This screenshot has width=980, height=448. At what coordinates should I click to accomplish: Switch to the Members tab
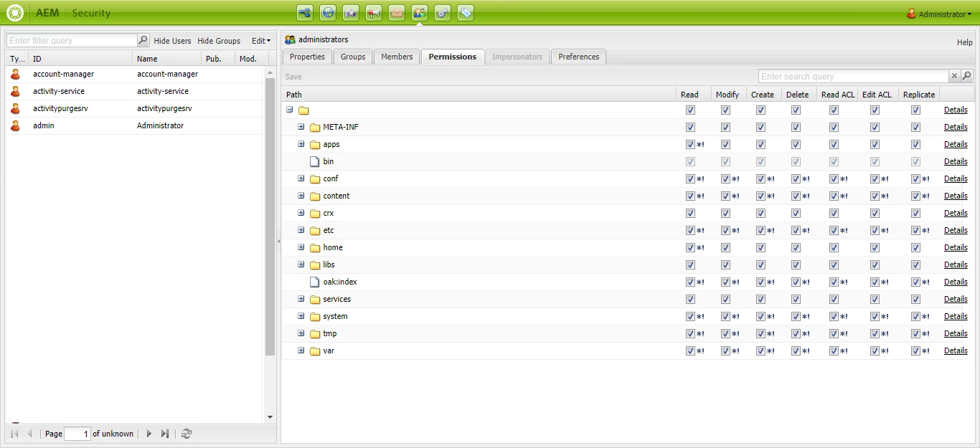pos(397,57)
